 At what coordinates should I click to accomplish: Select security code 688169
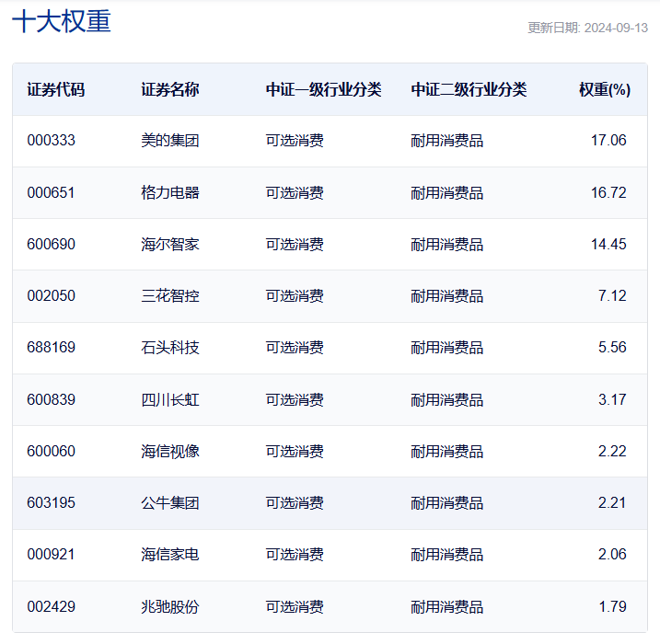51,347
